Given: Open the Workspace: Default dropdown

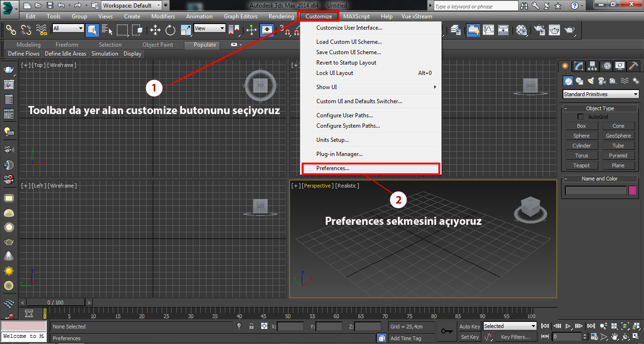Looking at the screenshot, I should click(x=132, y=6).
